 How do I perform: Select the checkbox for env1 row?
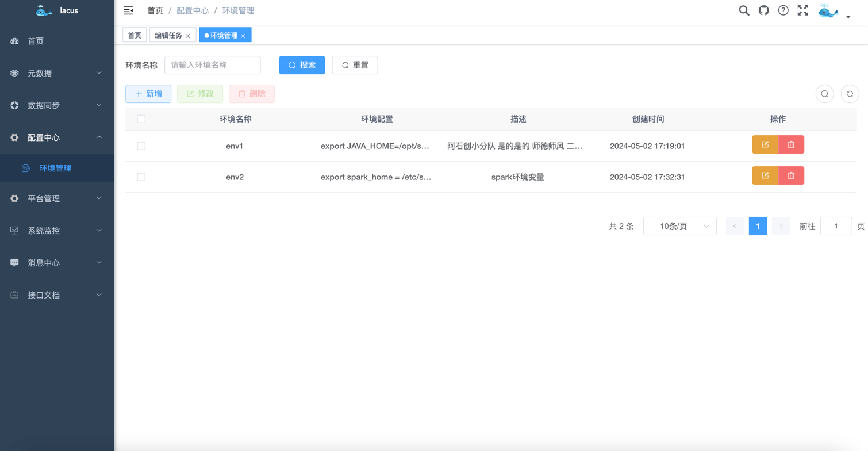coord(141,146)
